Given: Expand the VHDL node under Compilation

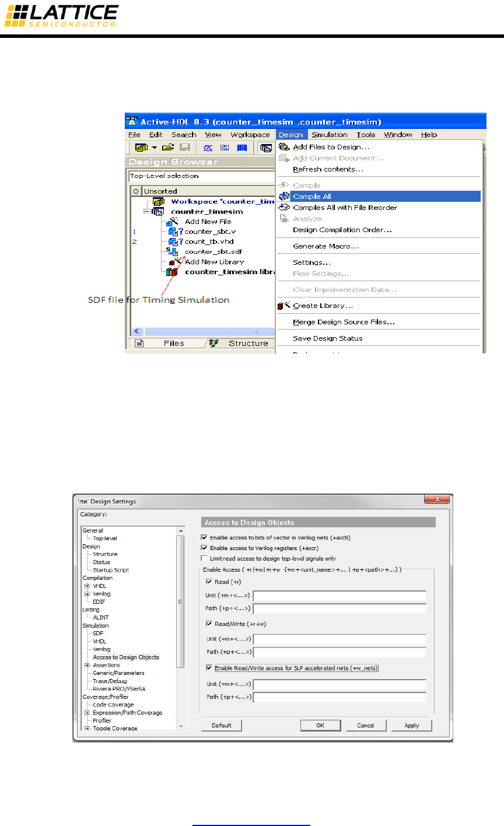Looking at the screenshot, I should [x=87, y=586].
